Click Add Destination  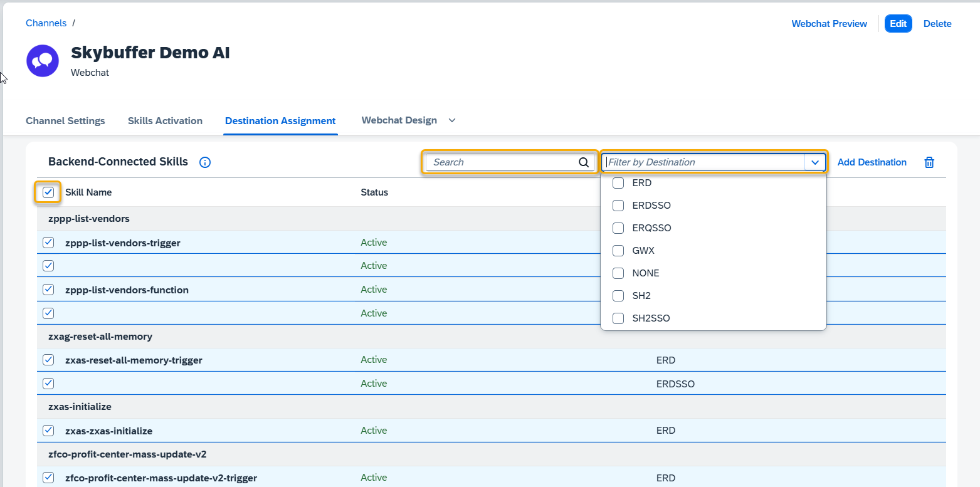(872, 162)
